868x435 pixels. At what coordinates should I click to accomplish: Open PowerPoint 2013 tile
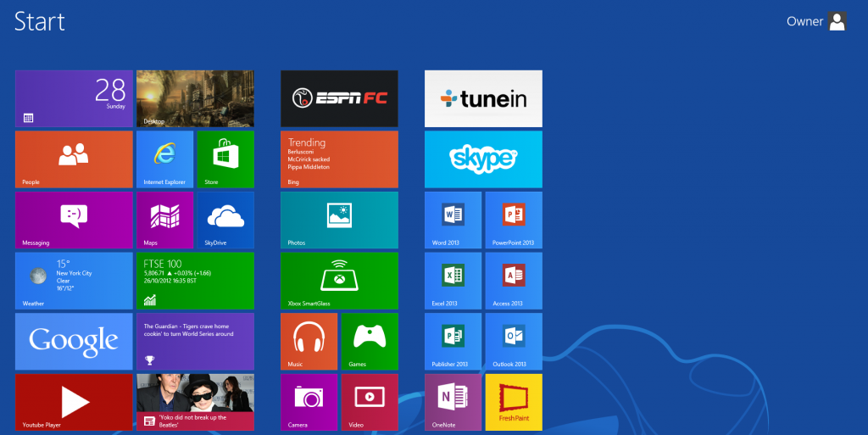(513, 220)
